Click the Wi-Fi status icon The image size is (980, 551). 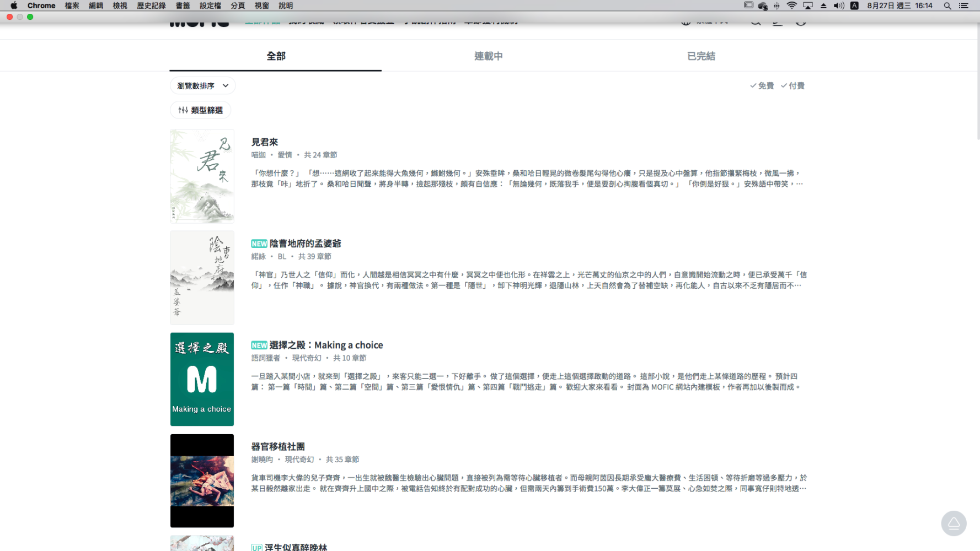[x=791, y=6]
